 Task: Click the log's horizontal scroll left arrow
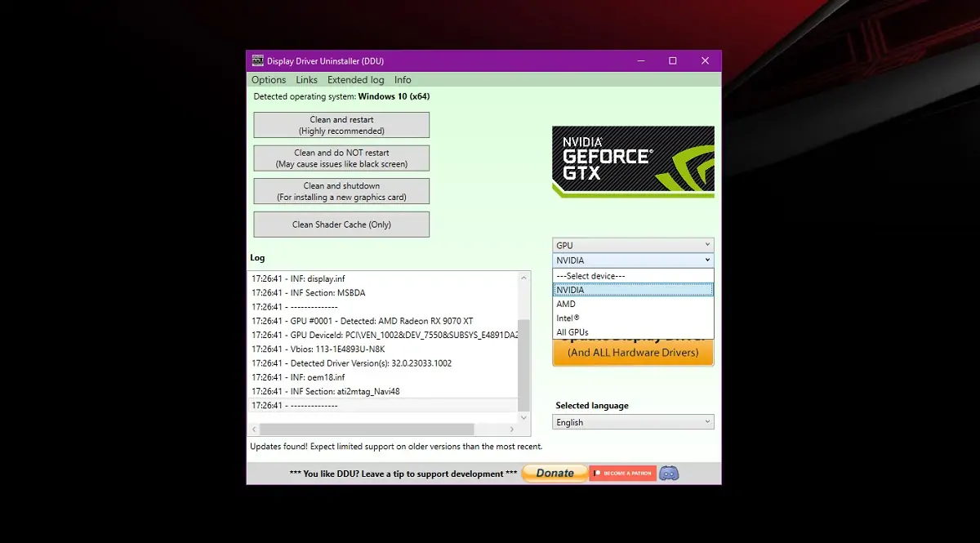click(253, 429)
